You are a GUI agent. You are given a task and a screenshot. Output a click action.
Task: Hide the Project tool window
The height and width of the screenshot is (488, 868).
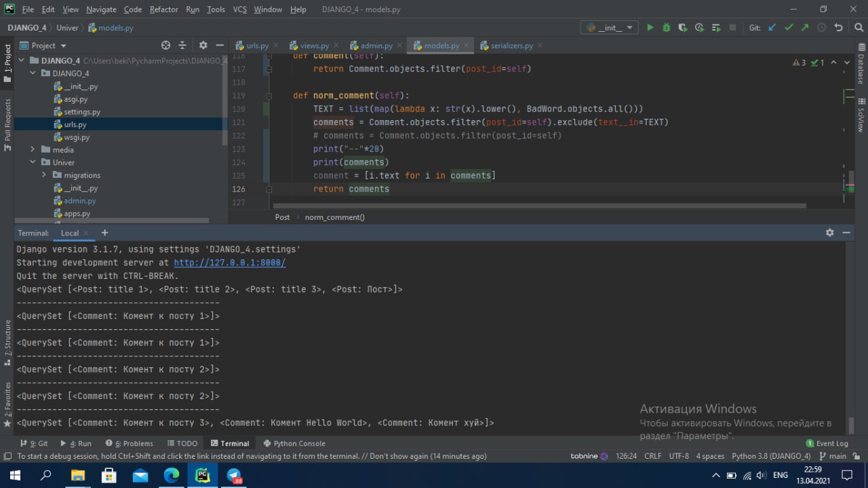[x=219, y=45]
